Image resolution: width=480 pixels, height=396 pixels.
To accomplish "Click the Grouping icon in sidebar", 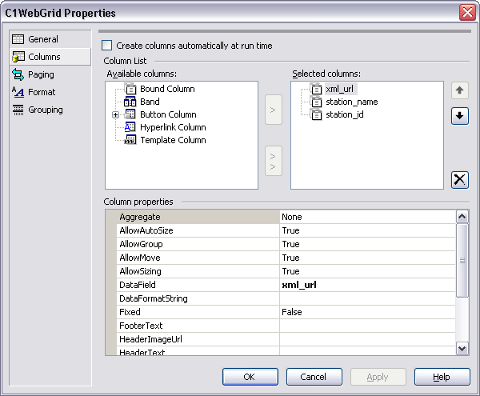I will 18,110.
